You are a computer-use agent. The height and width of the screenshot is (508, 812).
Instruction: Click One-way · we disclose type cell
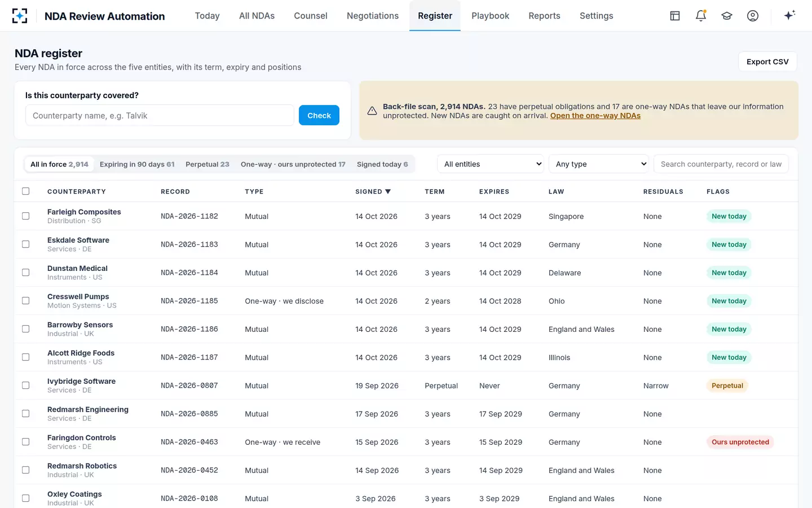pos(284,301)
